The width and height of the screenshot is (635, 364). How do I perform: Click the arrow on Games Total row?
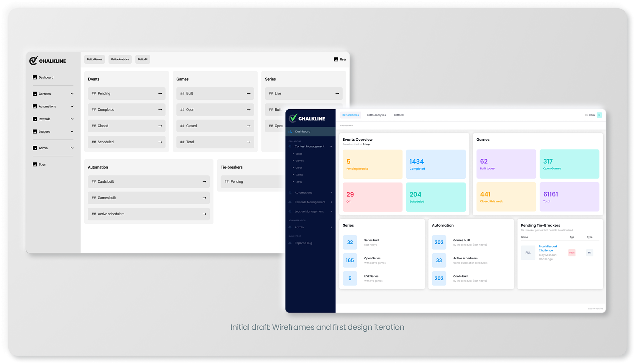coord(249,142)
